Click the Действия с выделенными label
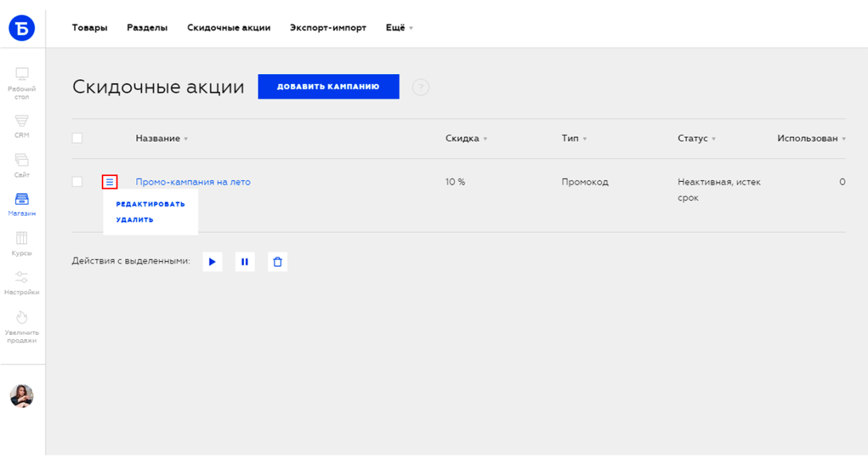868x465 pixels. coord(131,261)
